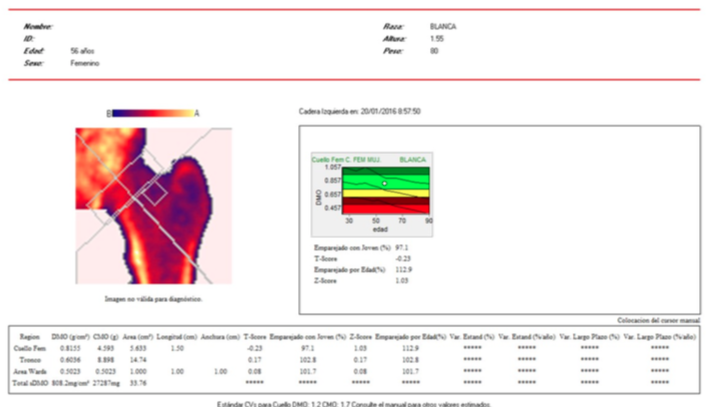The width and height of the screenshot is (709, 407).
Task: Click the Nombre field in patient header
Action: [38, 27]
